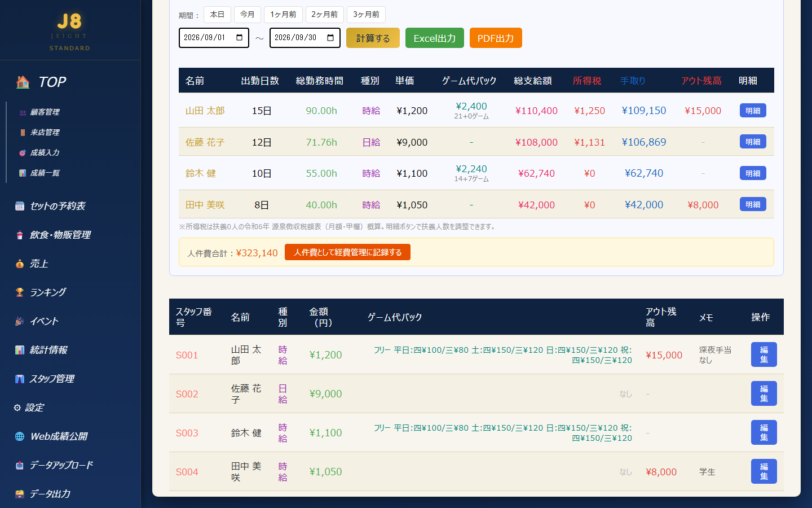Click the セットの予約表 calendar icon

[20, 206]
